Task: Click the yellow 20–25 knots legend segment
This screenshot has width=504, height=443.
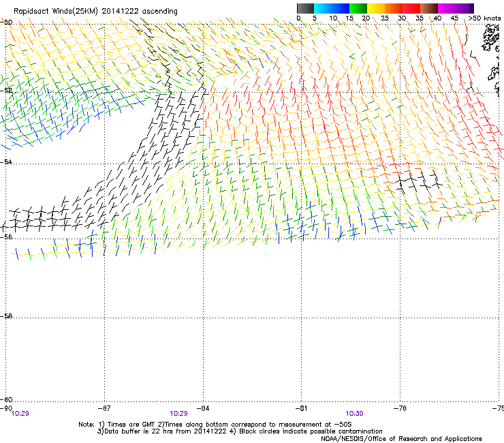Action: pyautogui.click(x=376, y=8)
